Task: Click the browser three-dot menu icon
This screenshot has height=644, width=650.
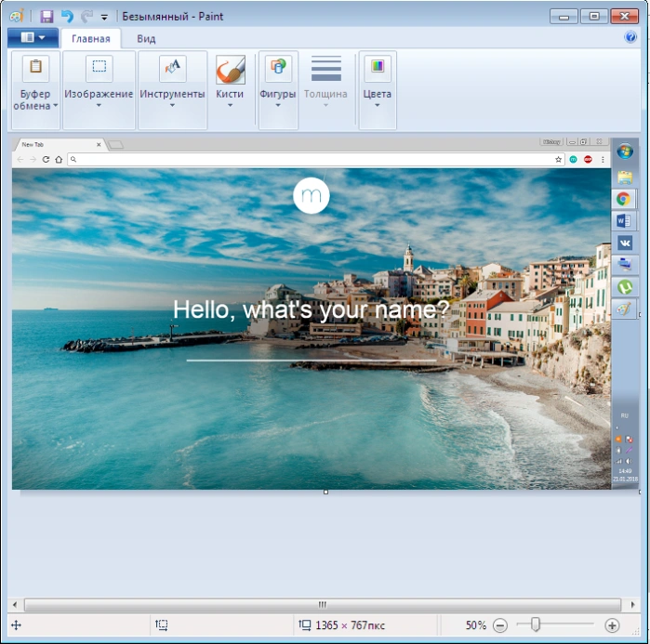Action: click(603, 160)
